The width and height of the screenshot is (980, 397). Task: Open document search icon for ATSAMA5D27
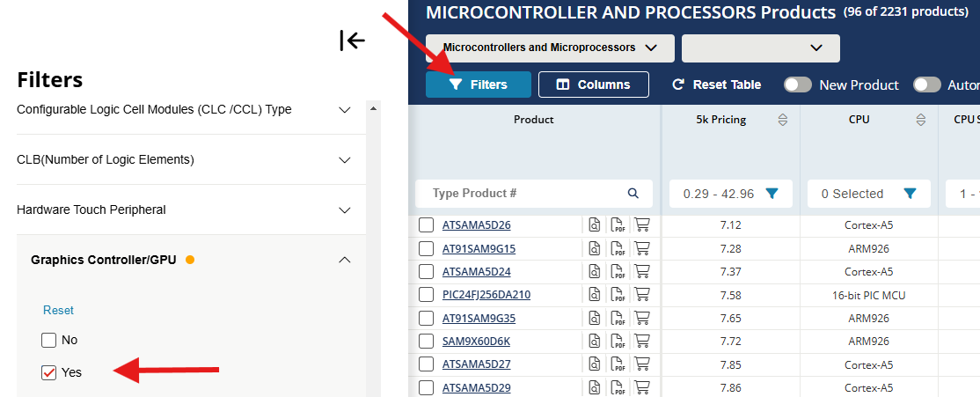[x=595, y=365]
